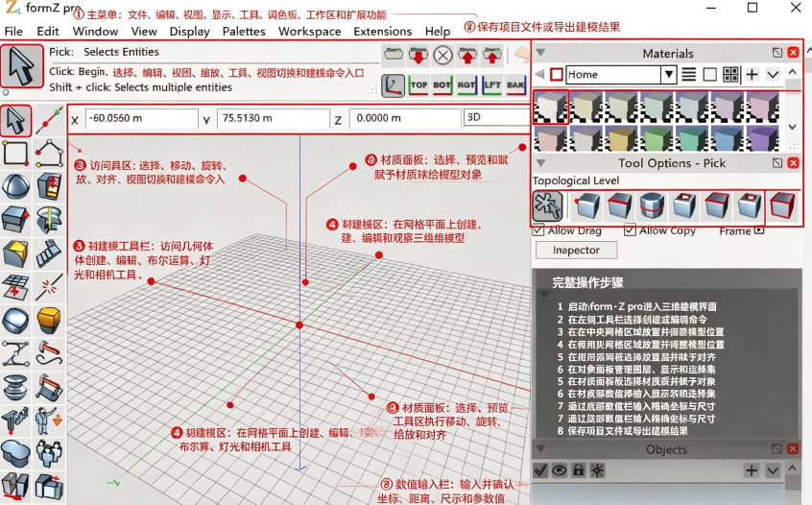The width and height of the screenshot is (812, 505).
Task: Pick the gray rounded blob tool
Action: [x=15, y=320]
